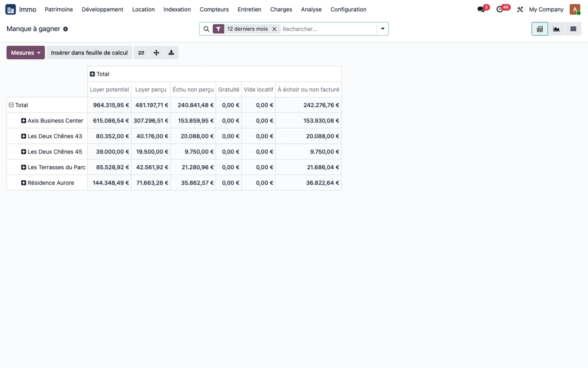588x368 pixels.
Task: Click the funnel filter icon in search
Action: (x=218, y=29)
